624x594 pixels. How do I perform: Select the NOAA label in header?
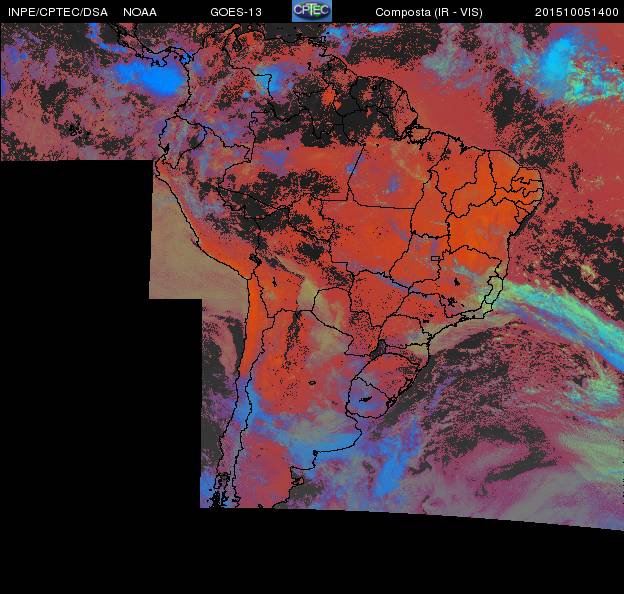click(x=140, y=12)
